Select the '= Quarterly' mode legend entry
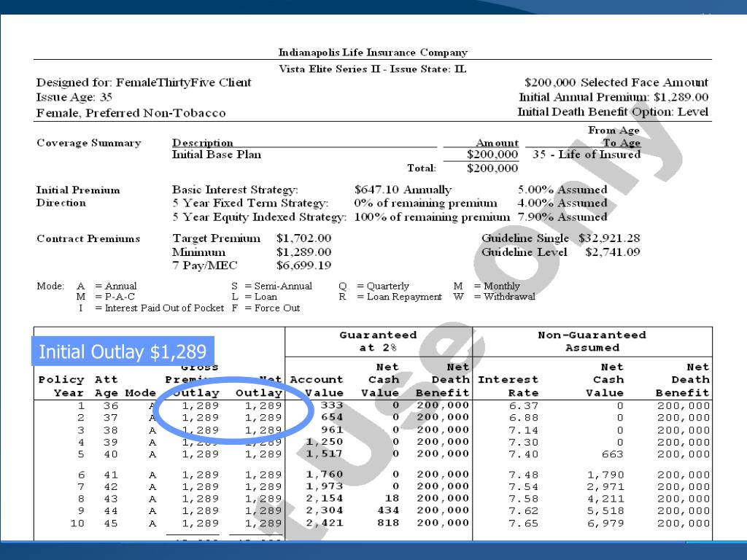Viewport: 747px width, 560px height. (x=383, y=286)
